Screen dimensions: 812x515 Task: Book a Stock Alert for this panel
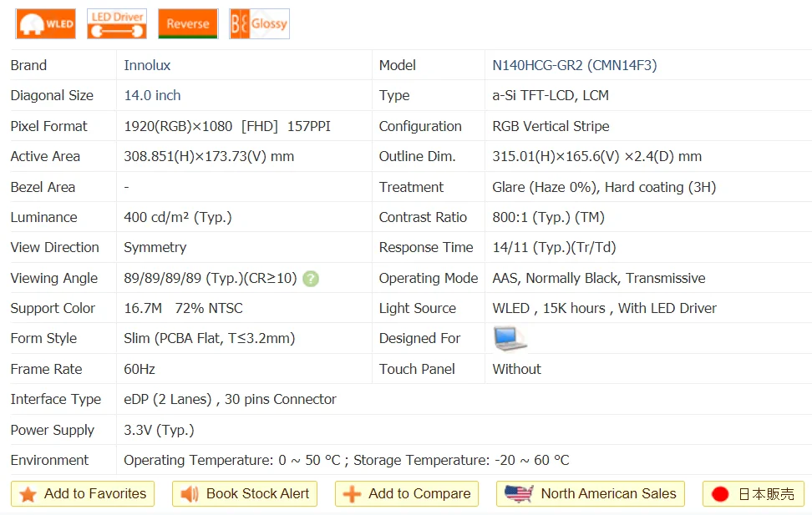245,494
